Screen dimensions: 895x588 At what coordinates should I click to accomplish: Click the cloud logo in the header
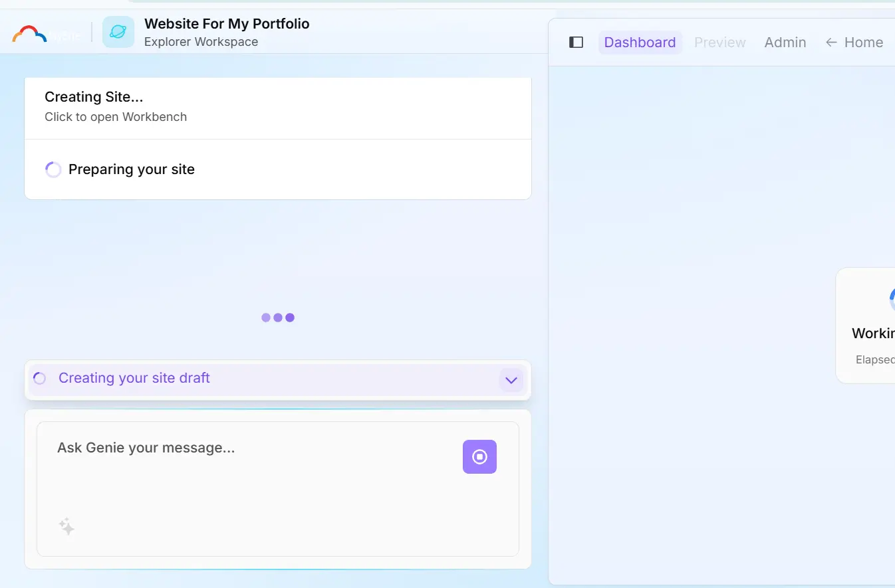30,34
